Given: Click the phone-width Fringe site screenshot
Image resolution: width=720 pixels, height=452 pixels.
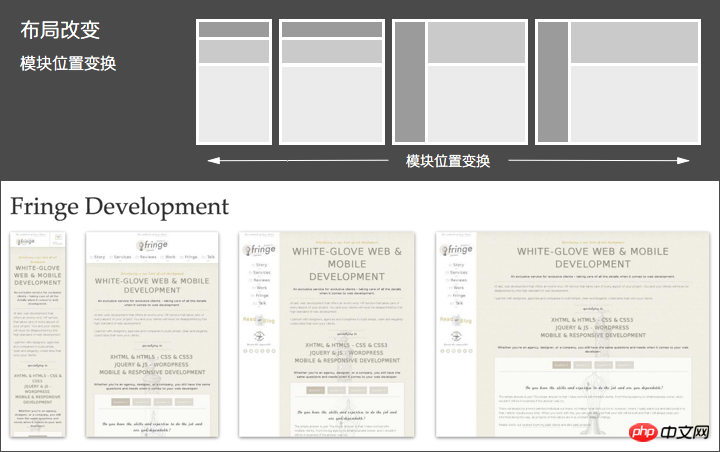Looking at the screenshot, I should tap(38, 334).
